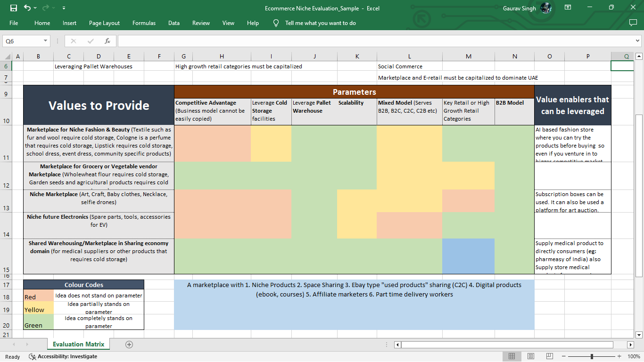
Task: Expand the Name Box dropdown arrow
Action: (x=45, y=41)
